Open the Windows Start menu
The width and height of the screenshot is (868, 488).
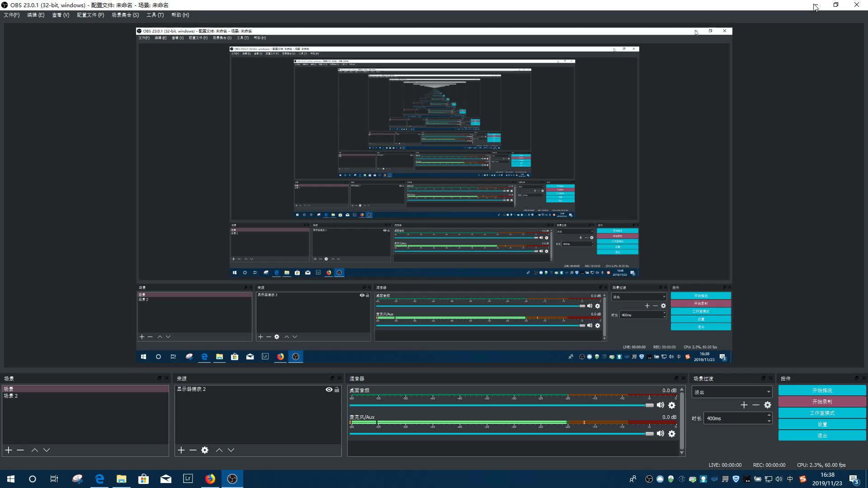(x=11, y=479)
